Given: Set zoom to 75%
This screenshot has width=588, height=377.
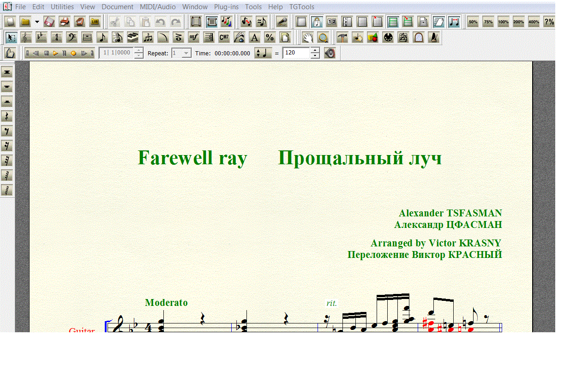Looking at the screenshot, I should (x=488, y=22).
